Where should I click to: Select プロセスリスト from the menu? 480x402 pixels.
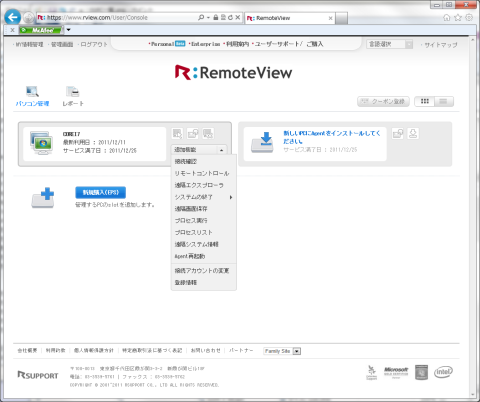(204, 232)
